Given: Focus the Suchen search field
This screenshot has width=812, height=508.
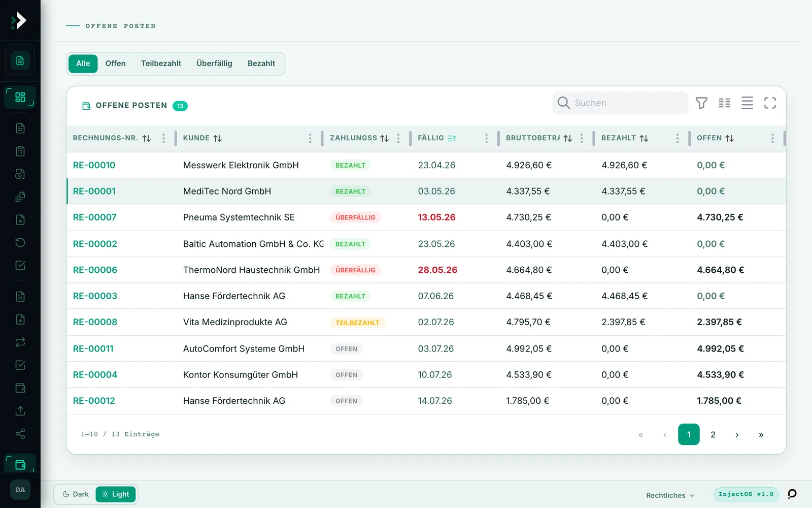Looking at the screenshot, I should click(x=620, y=103).
